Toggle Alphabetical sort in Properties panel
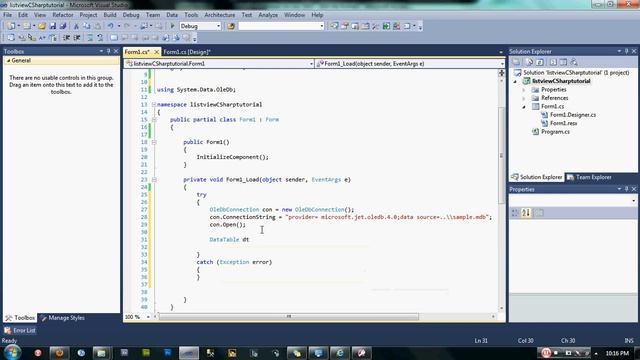This screenshot has width=640, height=360. click(526, 213)
